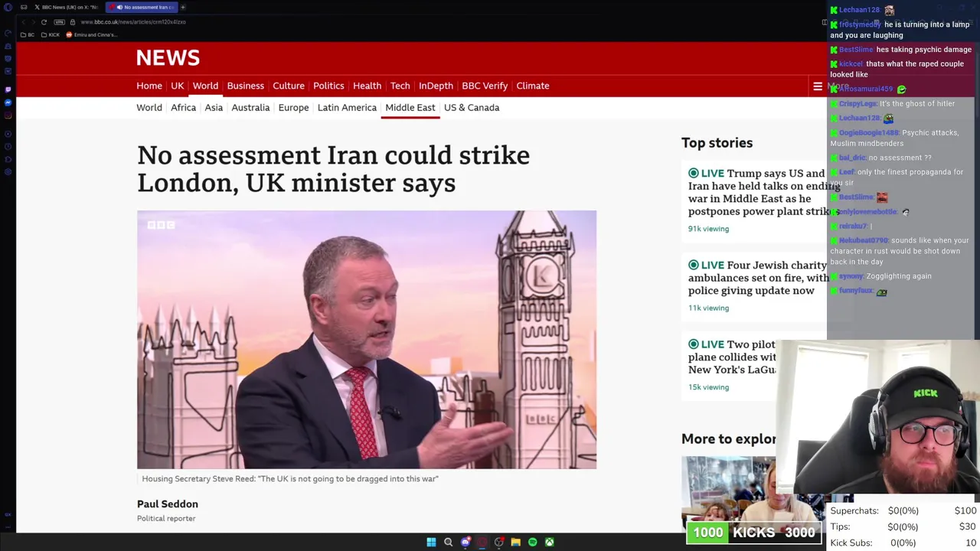The width and height of the screenshot is (980, 551).
Task: Open Discord from the taskbar
Action: 465,543
